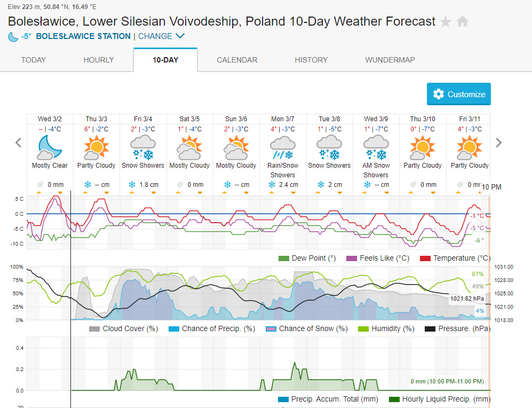532x408 pixels.
Task: Click the home icon beside title
Action: (x=463, y=22)
